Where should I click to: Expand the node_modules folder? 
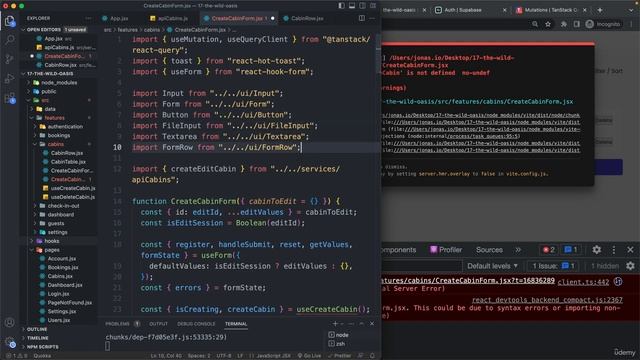[x=59, y=82]
